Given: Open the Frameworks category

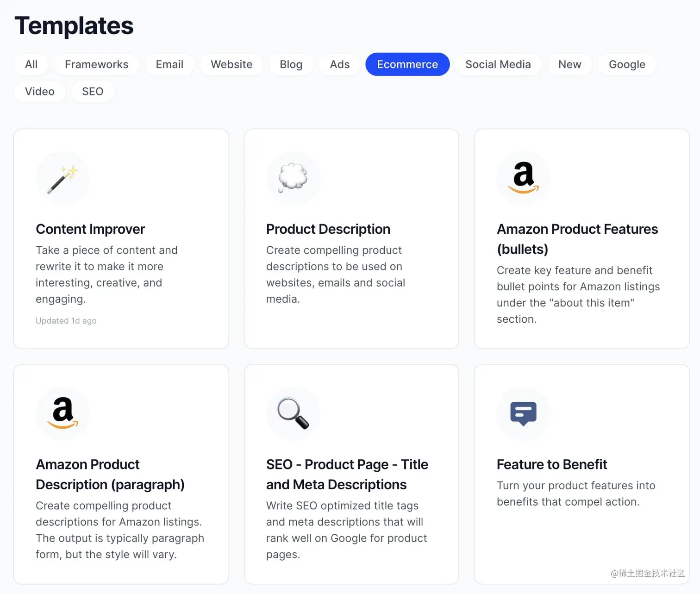Looking at the screenshot, I should [96, 64].
